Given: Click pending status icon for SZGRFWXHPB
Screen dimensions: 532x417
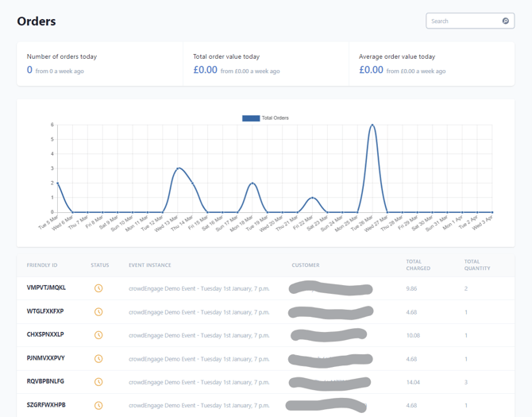Looking at the screenshot, I should [98, 405].
